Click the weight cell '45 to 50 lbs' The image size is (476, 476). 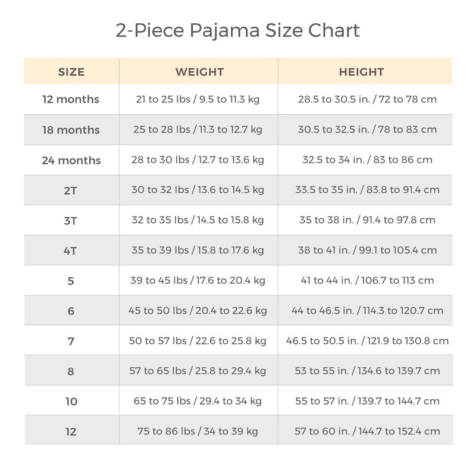[x=199, y=311]
